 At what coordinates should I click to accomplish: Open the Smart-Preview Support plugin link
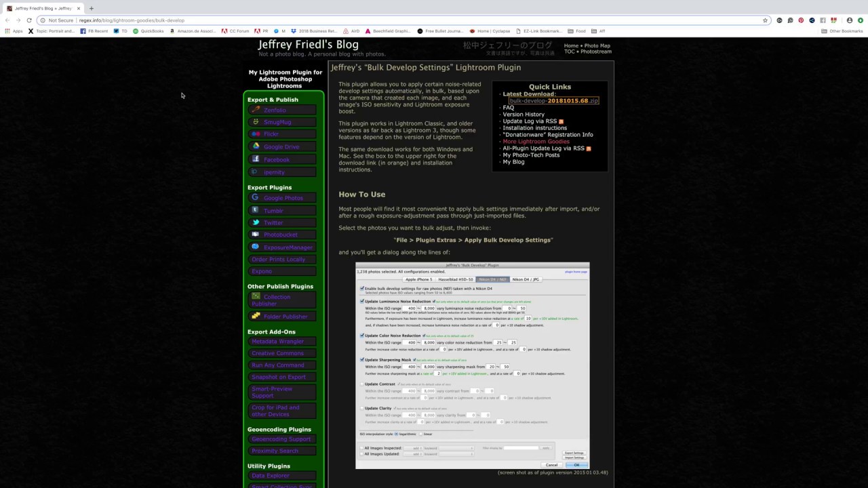[x=272, y=392]
